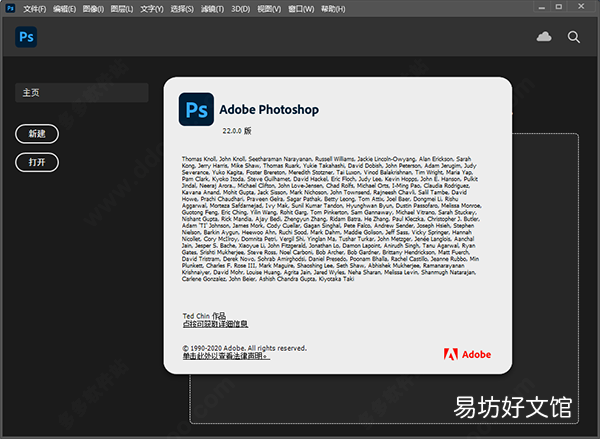Click the small Ps icon in title bar

pos(10,8)
